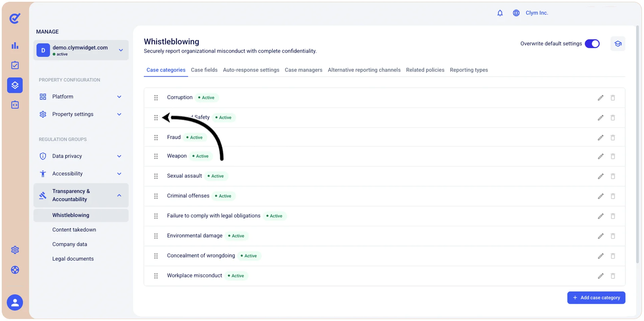The image size is (644, 321).
Task: Click drag handle of Corruption row
Action: pos(156,98)
